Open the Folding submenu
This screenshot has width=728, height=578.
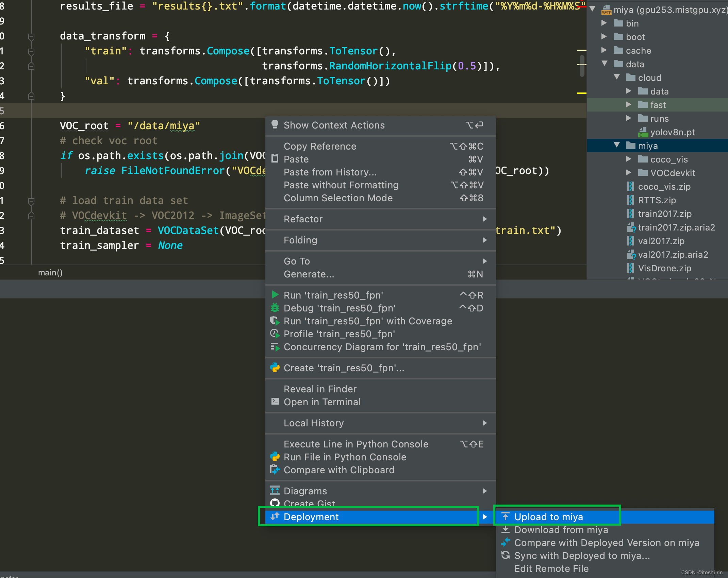pos(380,240)
